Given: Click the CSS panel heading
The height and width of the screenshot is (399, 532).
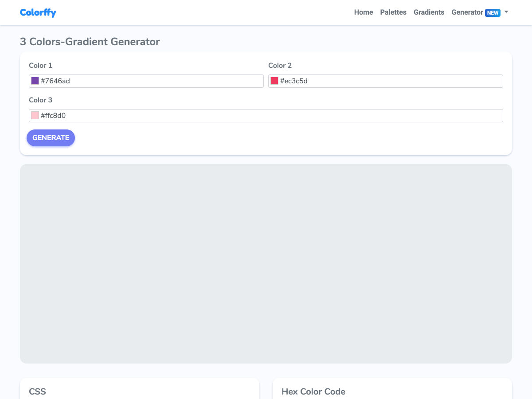Looking at the screenshot, I should (x=37, y=391).
